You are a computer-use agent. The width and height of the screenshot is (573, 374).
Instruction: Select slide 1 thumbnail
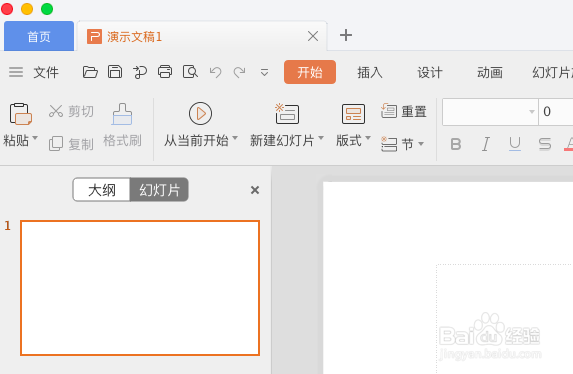[x=140, y=288]
